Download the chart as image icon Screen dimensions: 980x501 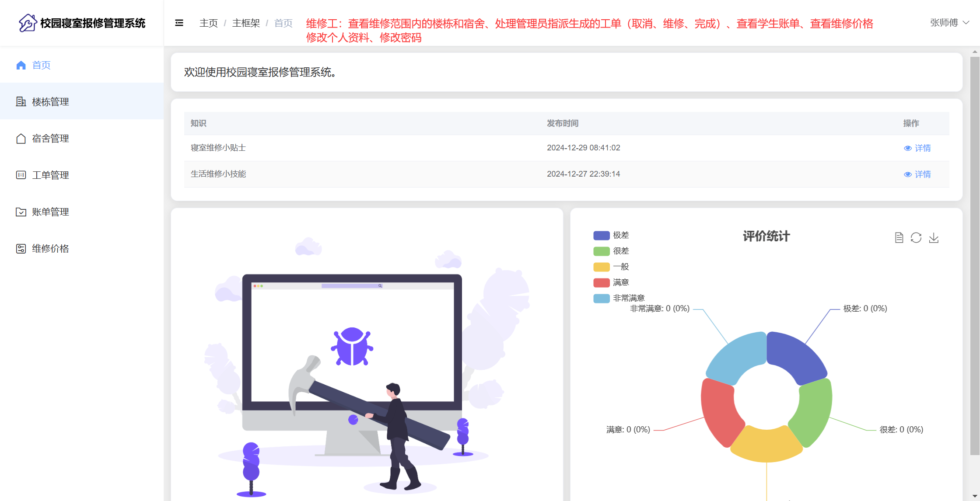[x=934, y=237]
